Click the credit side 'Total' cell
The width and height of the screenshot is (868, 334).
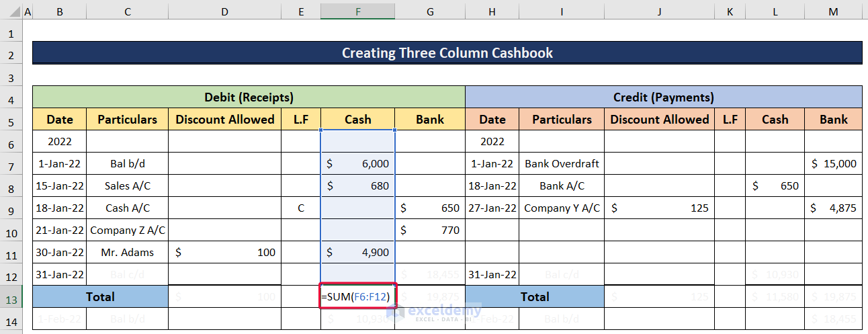point(535,296)
